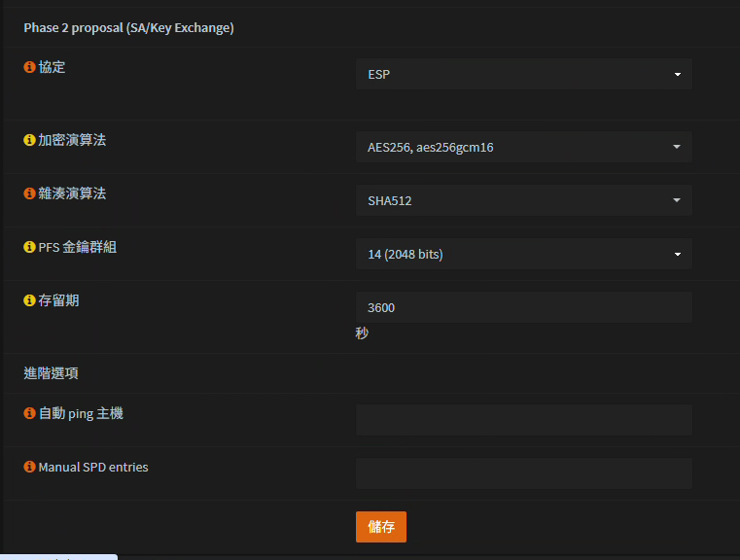Click the 雜湊演算法 label text
Screen dimensions: 740x560
[72, 193]
